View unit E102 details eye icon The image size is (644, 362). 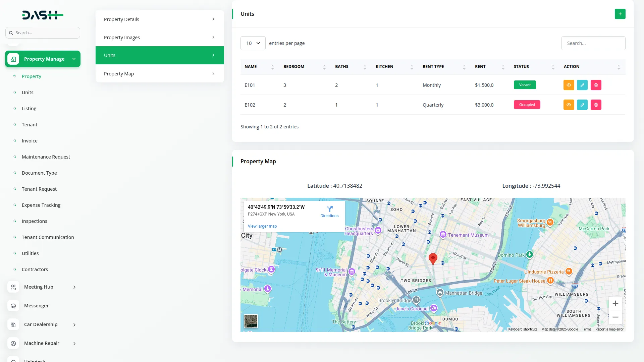tap(569, 105)
